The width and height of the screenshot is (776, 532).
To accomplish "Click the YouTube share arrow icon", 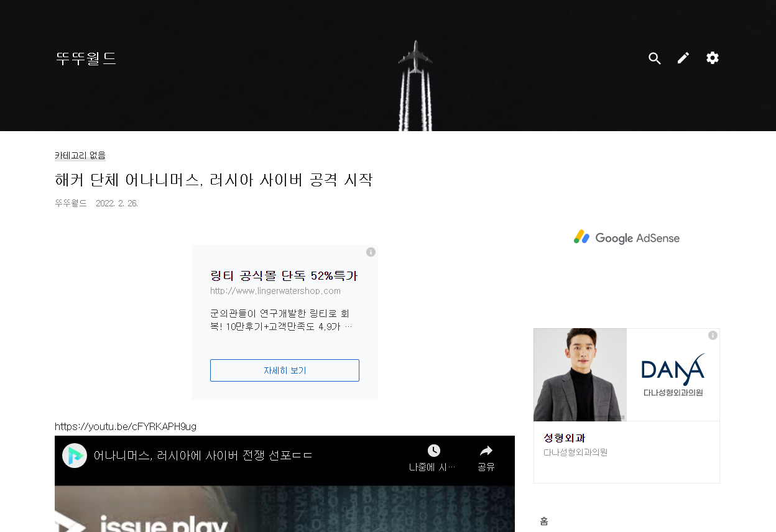I will 486,451.
